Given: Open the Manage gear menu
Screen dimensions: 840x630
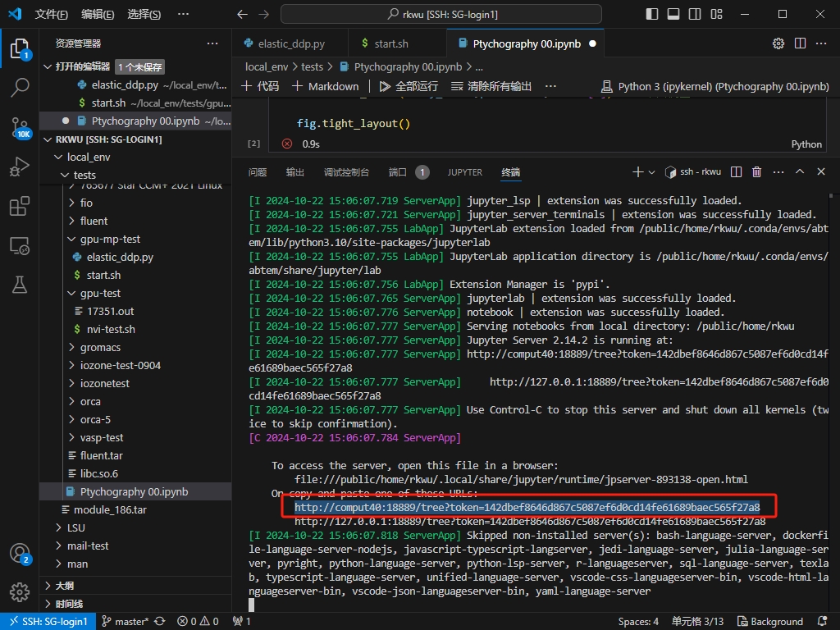Looking at the screenshot, I should coord(20,592).
